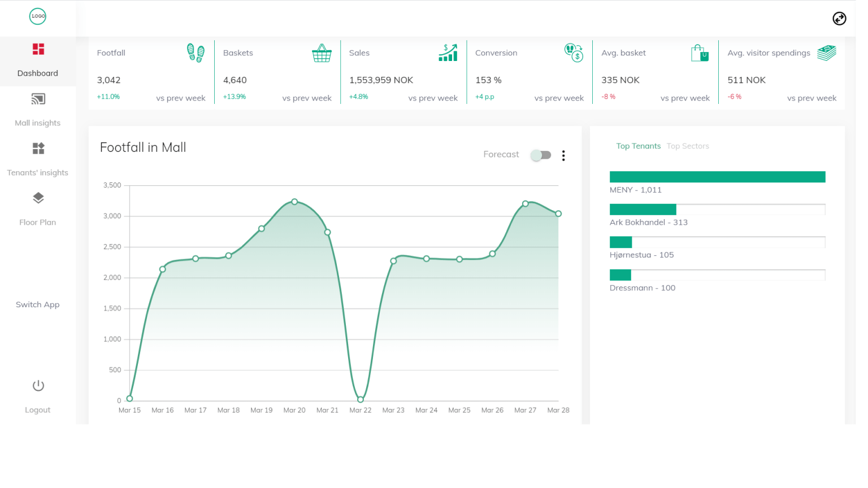Screen dimensions: 868x488
Task: Click the basket icon on the Baskets card
Action: click(322, 53)
